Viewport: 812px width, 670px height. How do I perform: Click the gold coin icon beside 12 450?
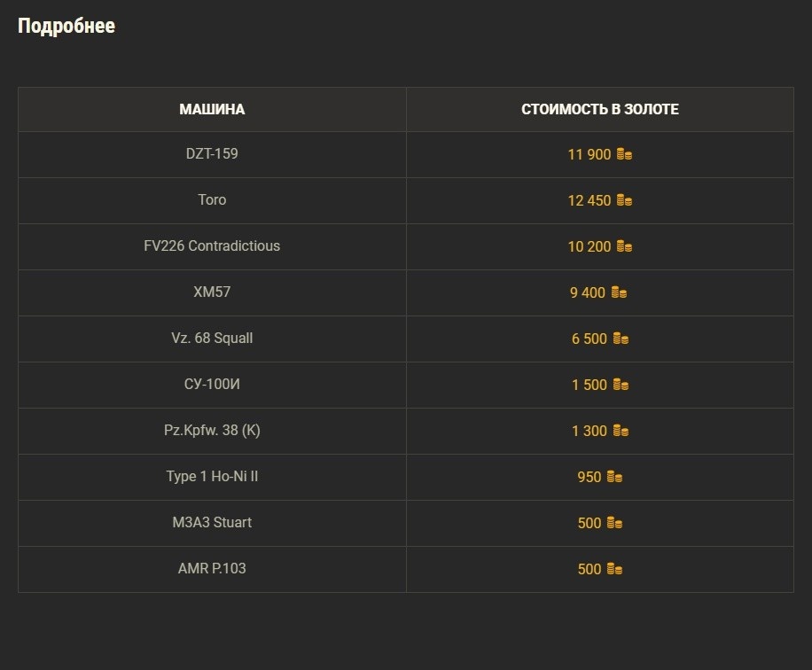point(624,201)
